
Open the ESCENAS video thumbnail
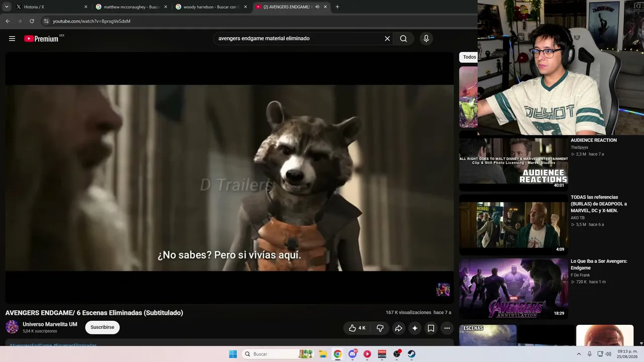tap(488, 335)
